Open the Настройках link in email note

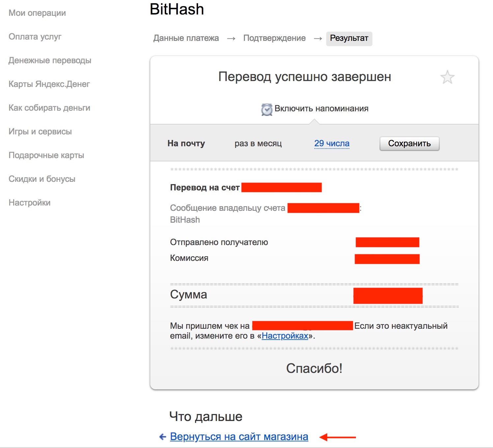[x=285, y=336]
